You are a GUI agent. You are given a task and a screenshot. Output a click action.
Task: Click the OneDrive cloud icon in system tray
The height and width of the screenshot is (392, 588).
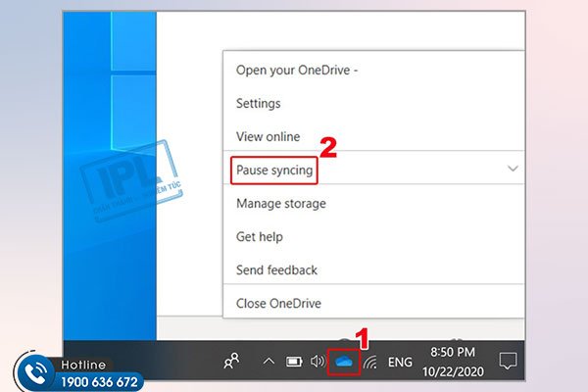(344, 362)
